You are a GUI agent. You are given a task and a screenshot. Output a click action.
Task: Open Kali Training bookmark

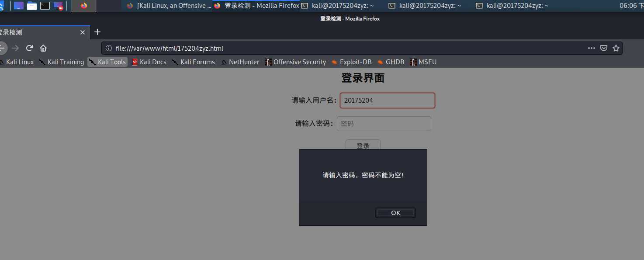point(61,62)
